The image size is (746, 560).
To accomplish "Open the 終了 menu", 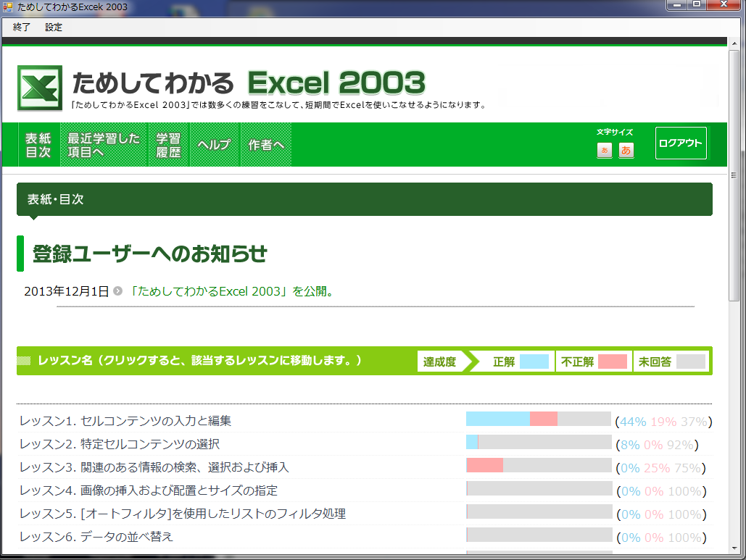I will (x=22, y=27).
